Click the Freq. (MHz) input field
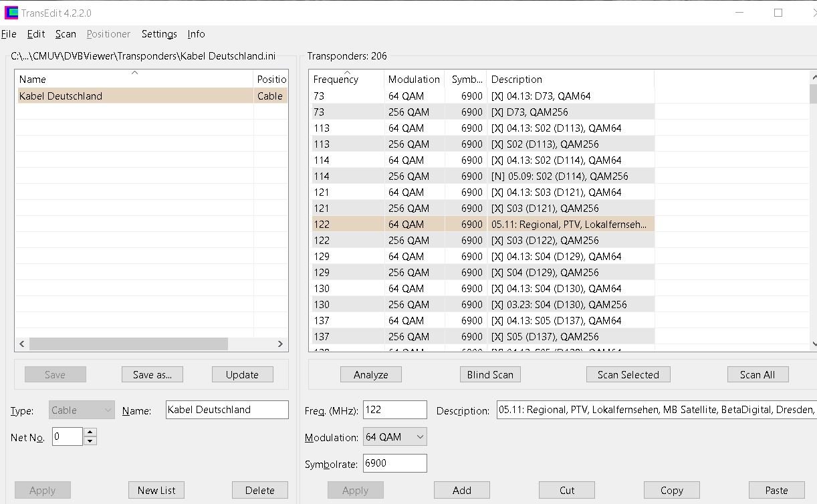 394,410
